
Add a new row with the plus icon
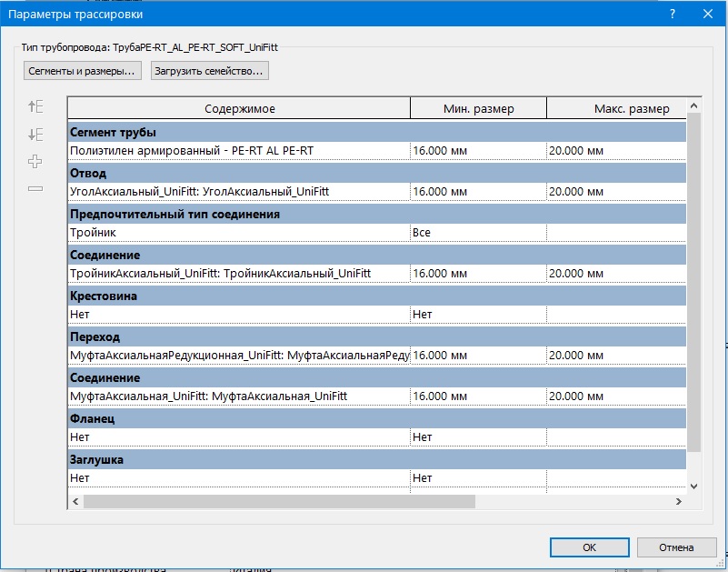pyautogui.click(x=35, y=162)
